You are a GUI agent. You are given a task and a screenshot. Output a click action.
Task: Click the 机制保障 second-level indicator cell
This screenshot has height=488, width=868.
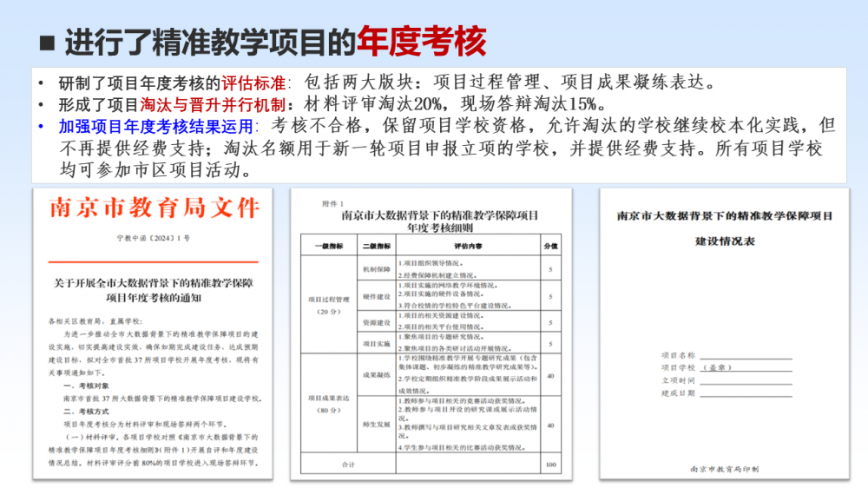[x=370, y=269]
